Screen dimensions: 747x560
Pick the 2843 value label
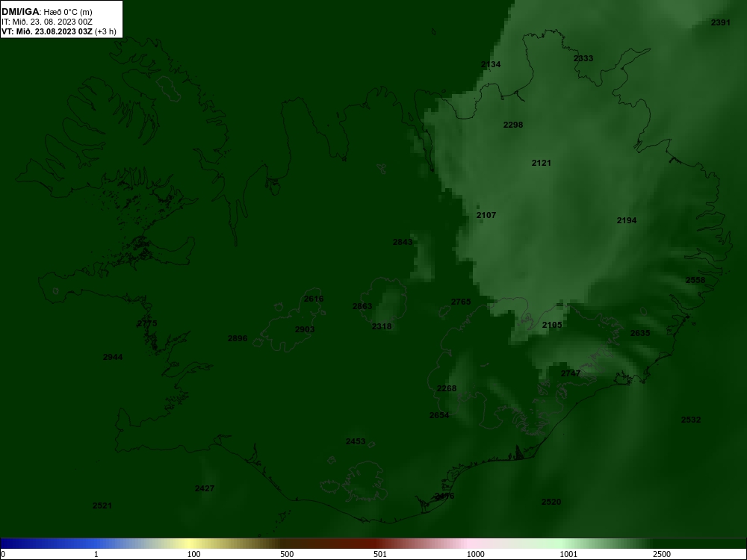tap(403, 242)
